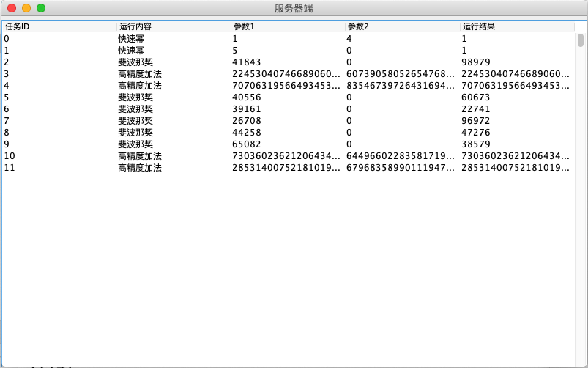Click 快速幂 in task 1 row
Image resolution: width=588 pixels, height=368 pixels.
pos(131,51)
